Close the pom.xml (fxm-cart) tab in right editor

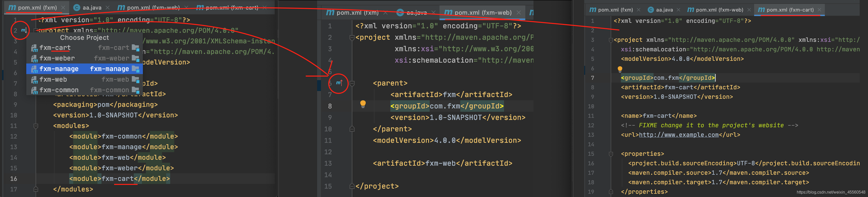(819, 10)
